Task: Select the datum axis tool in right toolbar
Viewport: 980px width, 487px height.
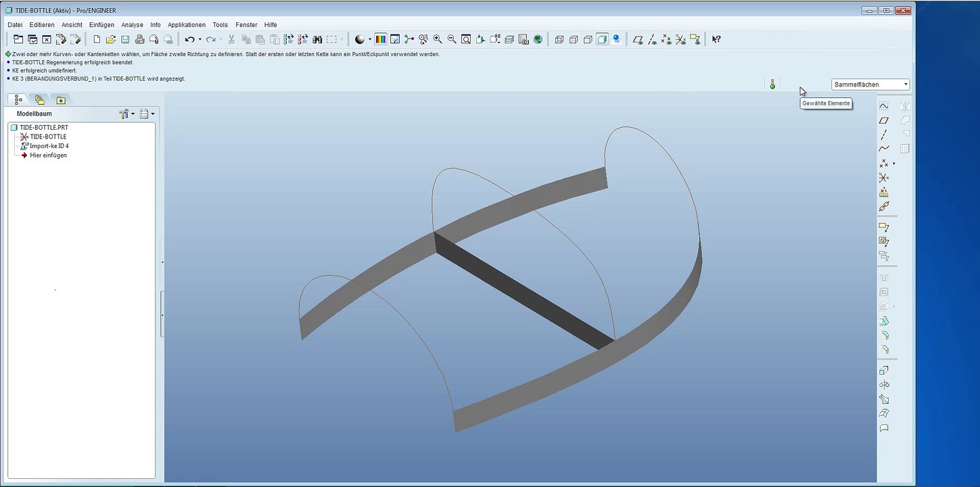Action: (883, 135)
